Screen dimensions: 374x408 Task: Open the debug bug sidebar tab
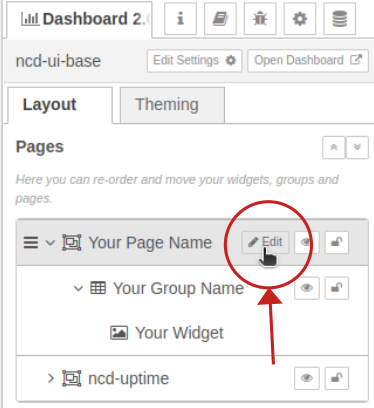click(260, 19)
